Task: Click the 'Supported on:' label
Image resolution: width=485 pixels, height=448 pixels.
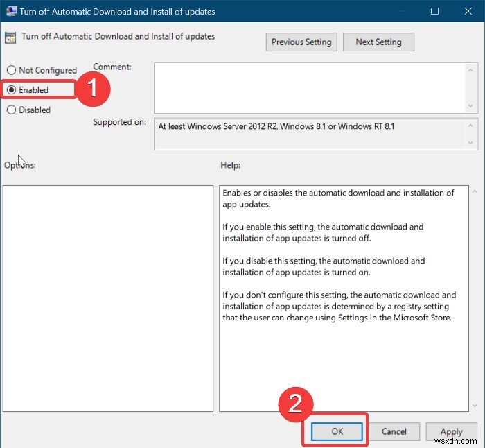Action: tap(119, 122)
